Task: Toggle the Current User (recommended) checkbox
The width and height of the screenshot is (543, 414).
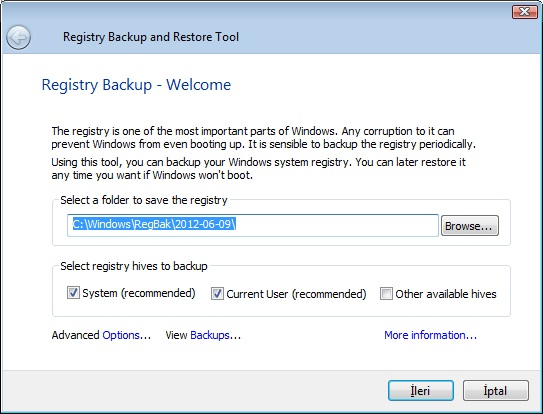Action: point(217,294)
